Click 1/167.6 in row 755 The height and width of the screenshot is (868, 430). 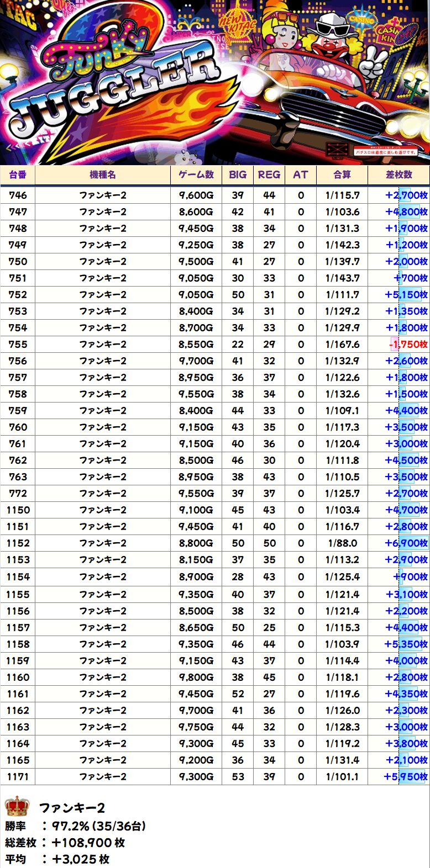point(342,344)
